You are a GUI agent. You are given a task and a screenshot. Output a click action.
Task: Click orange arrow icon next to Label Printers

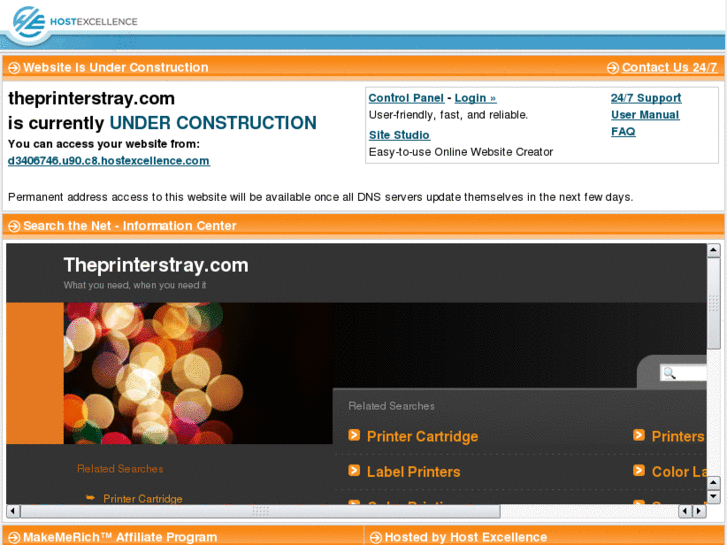coord(354,470)
